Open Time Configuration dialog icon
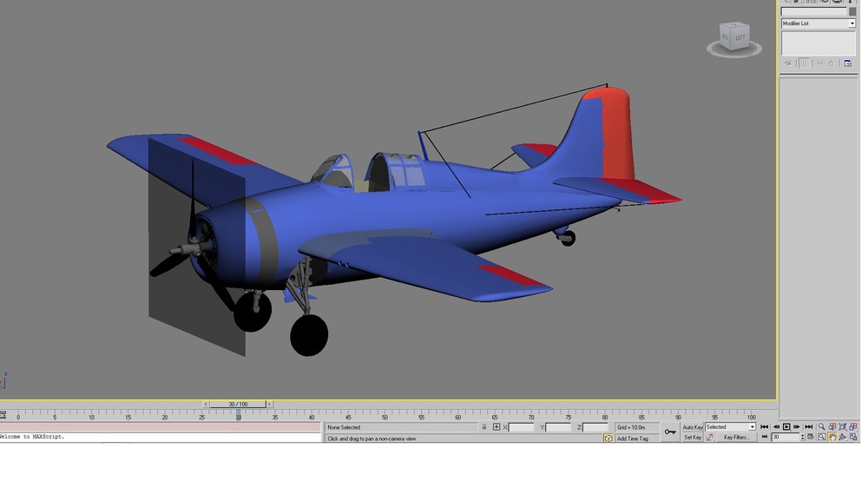 [x=811, y=437]
